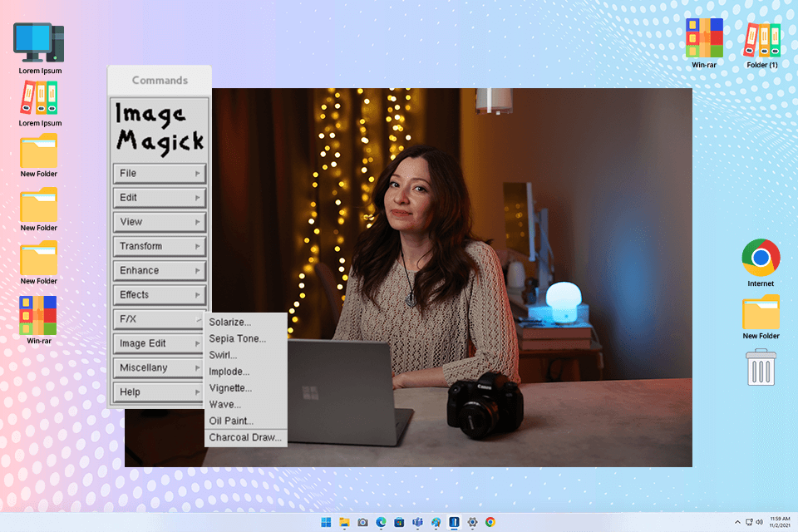This screenshot has width=798, height=532.
Task: Click the ImageMagick logo in Commands panel
Action: click(x=160, y=129)
